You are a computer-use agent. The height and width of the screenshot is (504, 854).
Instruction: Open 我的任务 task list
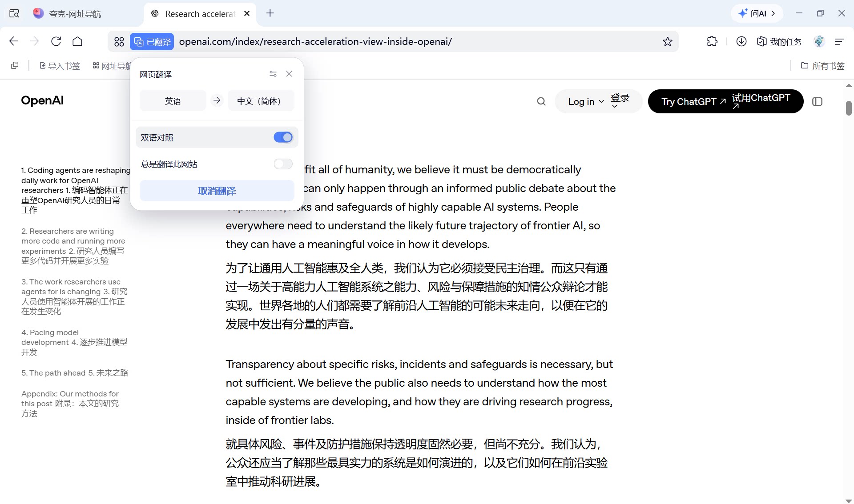pos(779,42)
